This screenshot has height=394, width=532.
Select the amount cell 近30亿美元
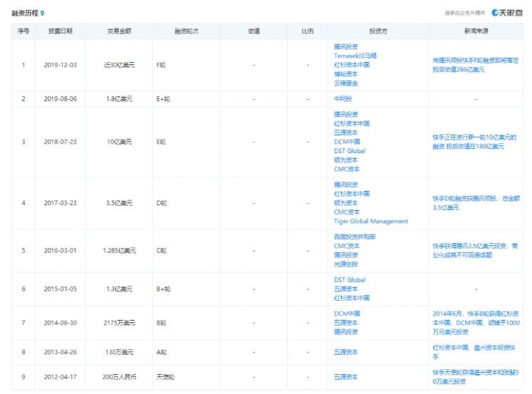coord(119,65)
